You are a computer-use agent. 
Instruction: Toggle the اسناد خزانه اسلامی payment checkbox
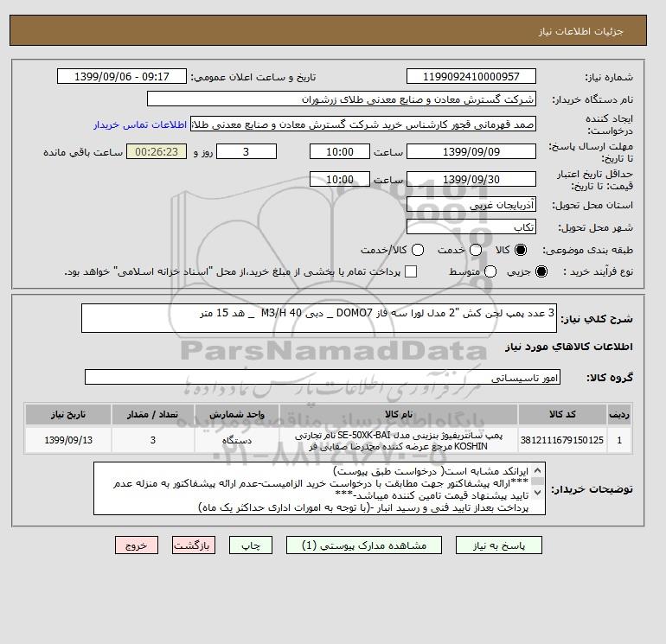click(x=411, y=271)
